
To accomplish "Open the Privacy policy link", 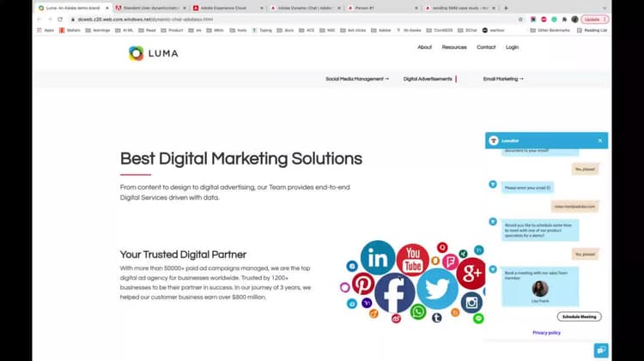I will pos(546,333).
